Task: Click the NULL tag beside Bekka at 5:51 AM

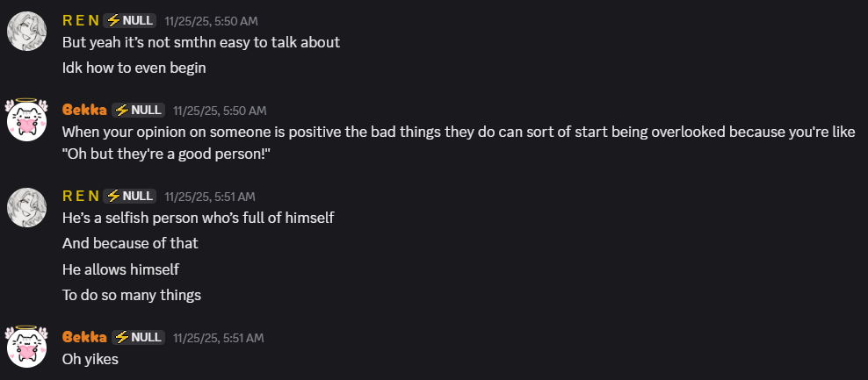Action: (139, 337)
